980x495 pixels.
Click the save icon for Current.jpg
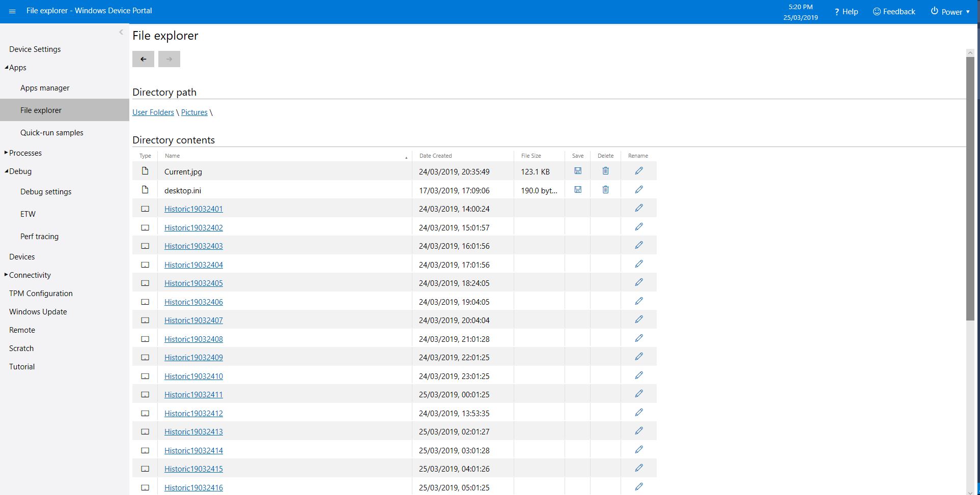coord(577,171)
